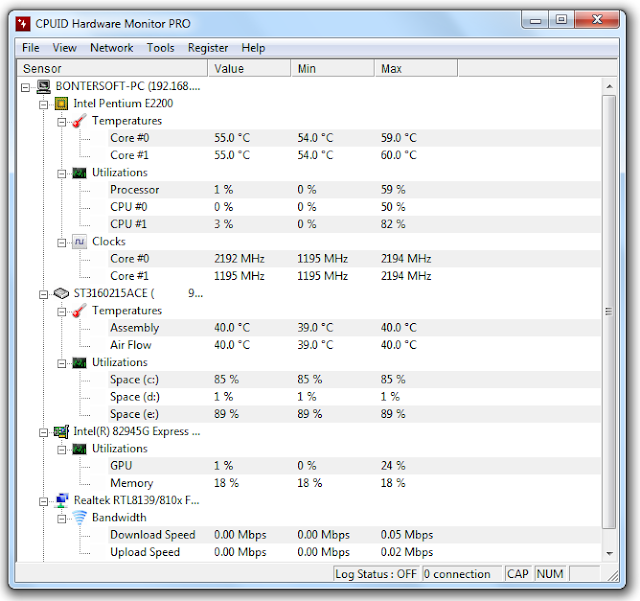Click the Max column header

tap(416, 68)
